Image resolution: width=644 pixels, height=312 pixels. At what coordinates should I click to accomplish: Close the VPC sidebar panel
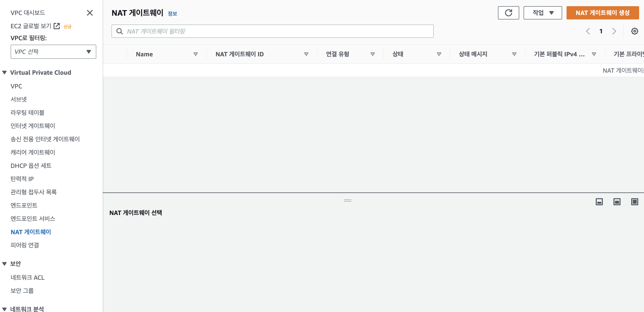click(x=90, y=13)
